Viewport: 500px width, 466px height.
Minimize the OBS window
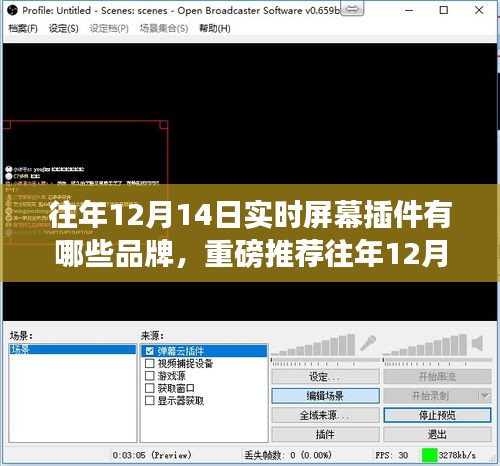click(x=409, y=10)
